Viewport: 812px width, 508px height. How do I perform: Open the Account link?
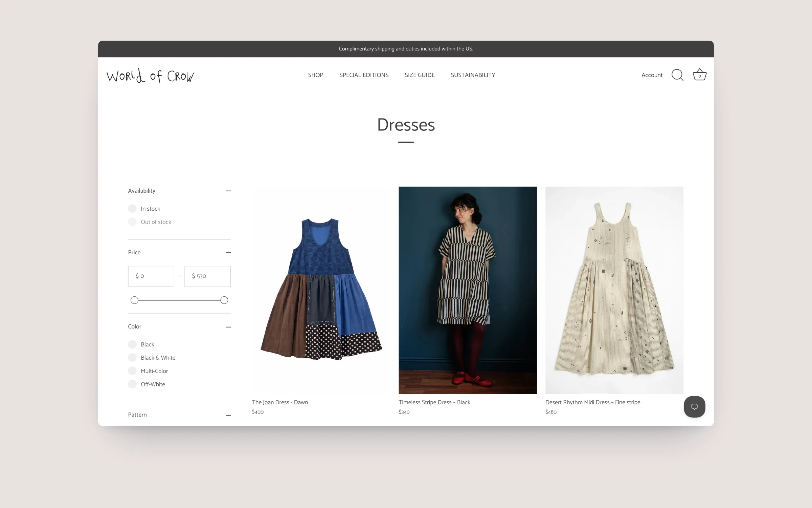[652, 75]
